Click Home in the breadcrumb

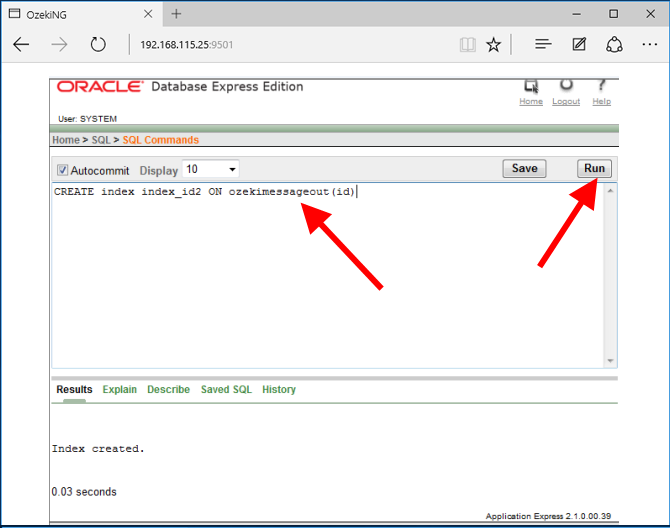tap(66, 140)
